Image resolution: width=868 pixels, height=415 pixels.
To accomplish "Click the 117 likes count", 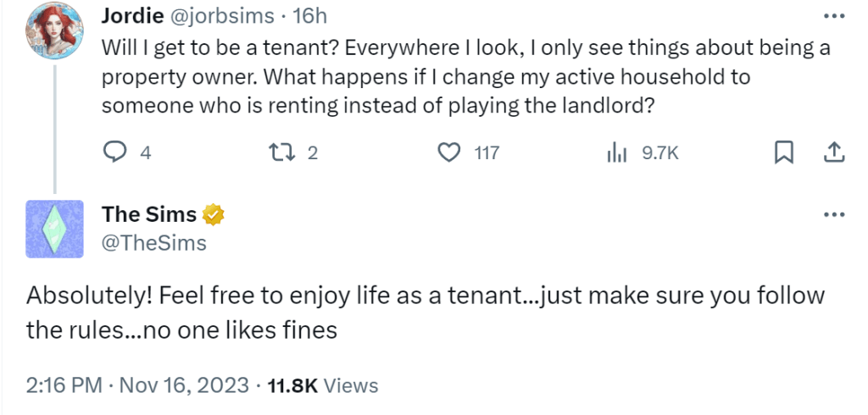I will coord(487,153).
